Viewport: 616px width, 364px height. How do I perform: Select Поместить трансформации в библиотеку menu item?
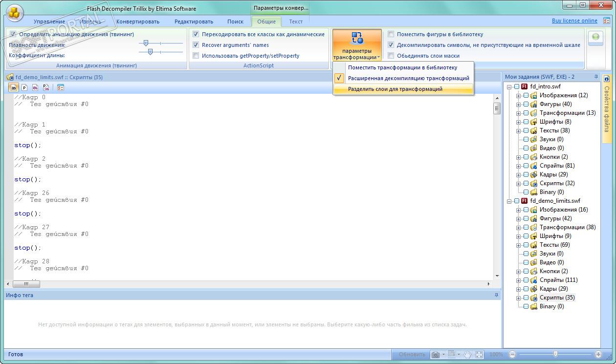coord(403,67)
